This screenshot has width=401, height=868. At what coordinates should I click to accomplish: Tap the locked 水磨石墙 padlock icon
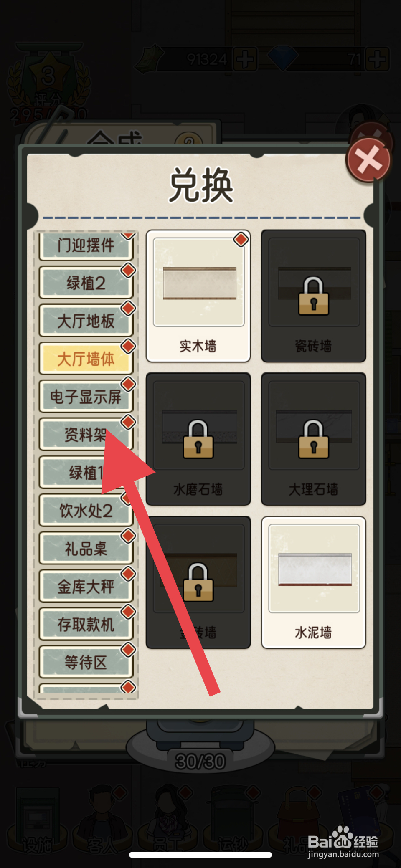[x=198, y=439]
